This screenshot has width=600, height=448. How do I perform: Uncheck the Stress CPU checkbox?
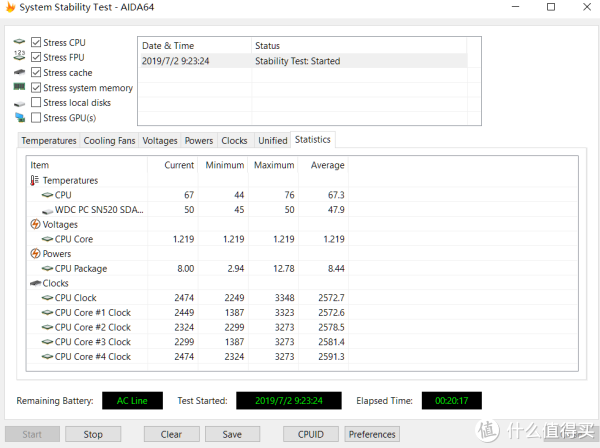pos(36,42)
